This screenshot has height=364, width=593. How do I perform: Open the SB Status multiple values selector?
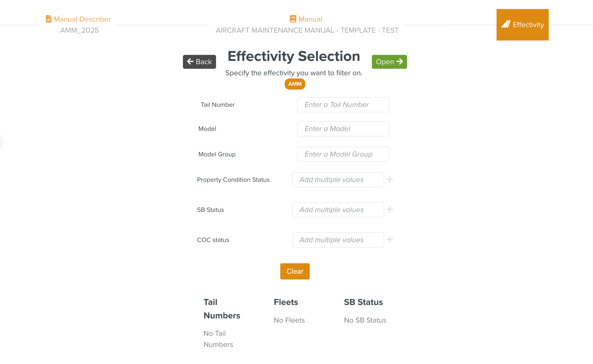(x=338, y=209)
